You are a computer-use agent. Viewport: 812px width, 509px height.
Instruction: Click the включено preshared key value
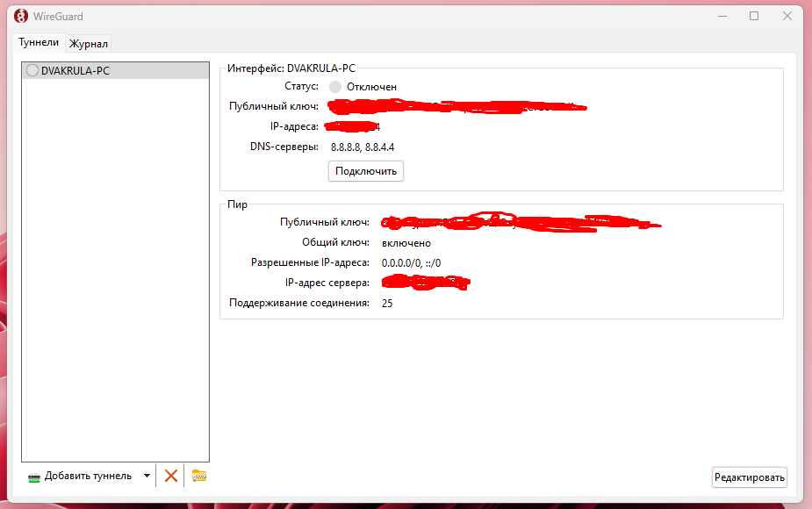point(406,243)
